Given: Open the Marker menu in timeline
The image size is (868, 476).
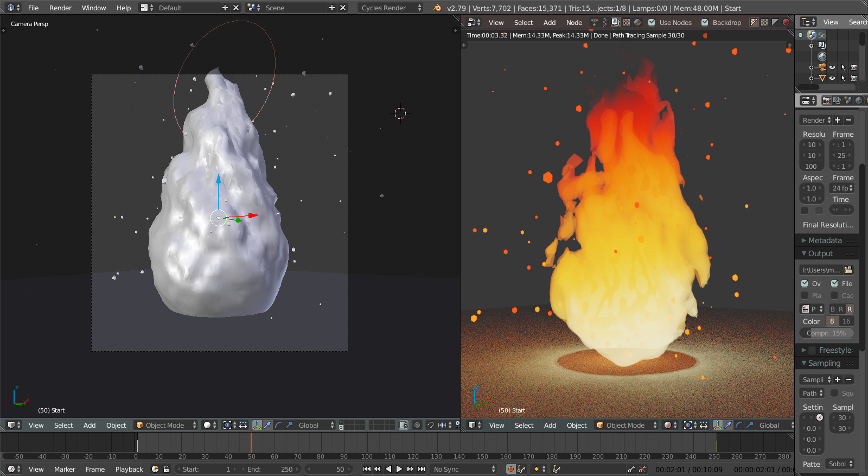Looking at the screenshot, I should 65,469.
